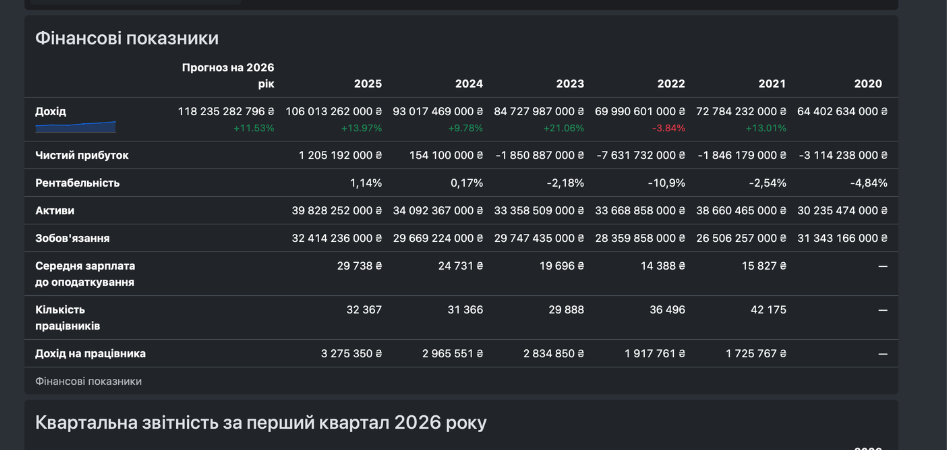This screenshot has height=450, width=950.
Task: Open the Квартальна звітність за перший квартал 2026 heading
Action: pos(261,423)
